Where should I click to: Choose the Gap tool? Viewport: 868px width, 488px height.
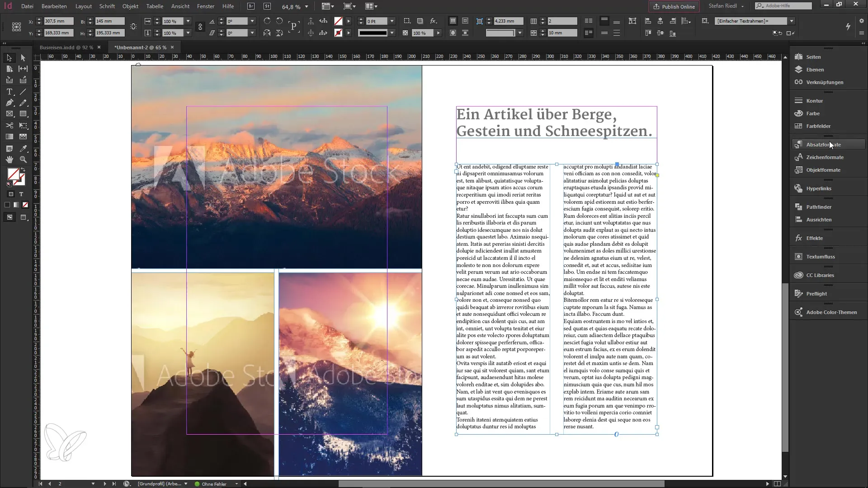pos(23,69)
